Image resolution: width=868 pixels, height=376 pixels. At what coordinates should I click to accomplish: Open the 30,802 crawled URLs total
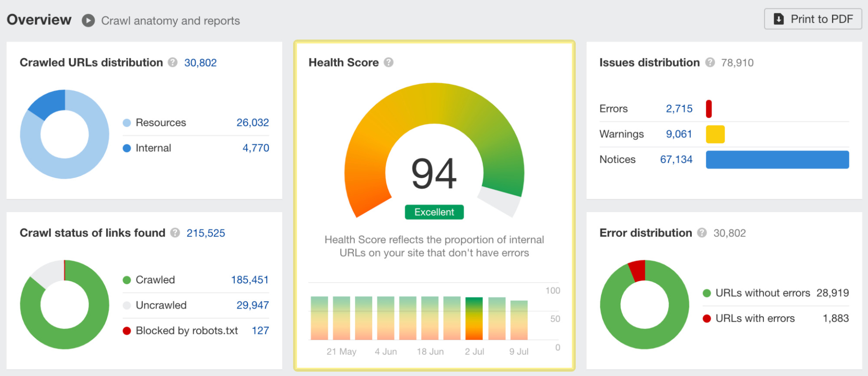coord(200,63)
